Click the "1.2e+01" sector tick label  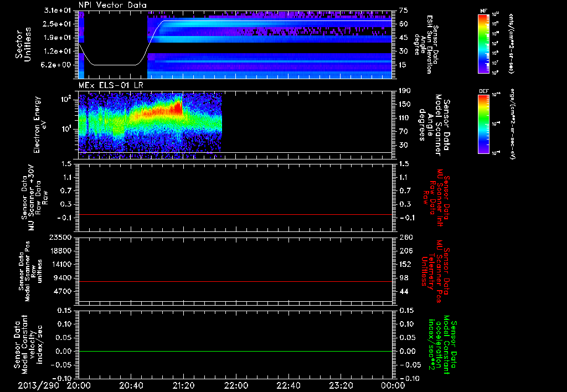click(x=58, y=51)
